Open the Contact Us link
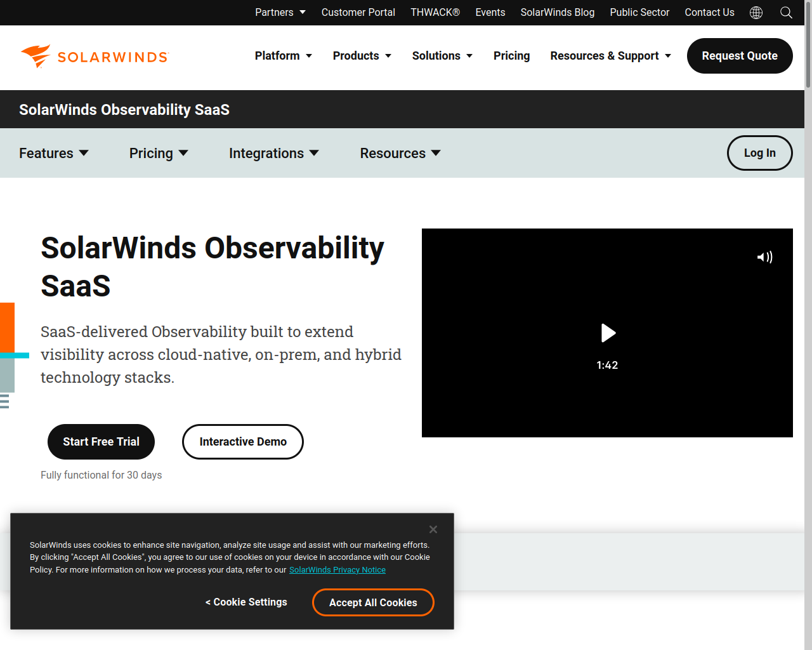Viewport: 812px width, 650px height. pos(709,13)
